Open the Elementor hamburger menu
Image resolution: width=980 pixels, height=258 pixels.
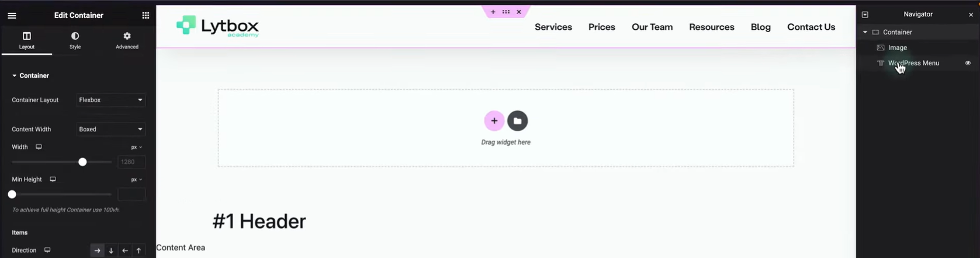click(x=12, y=16)
